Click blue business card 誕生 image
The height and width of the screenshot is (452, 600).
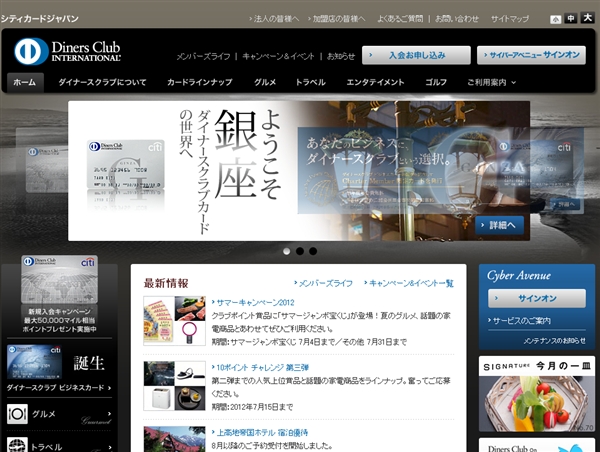(x=34, y=362)
